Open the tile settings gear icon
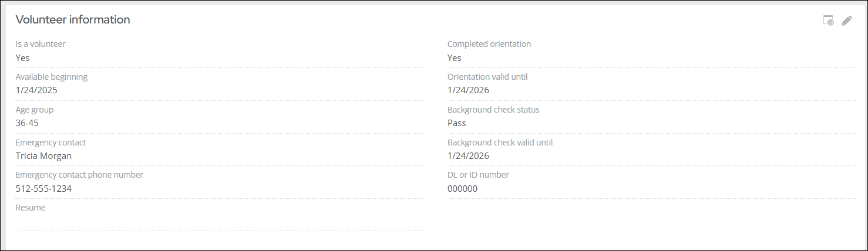 829,21
